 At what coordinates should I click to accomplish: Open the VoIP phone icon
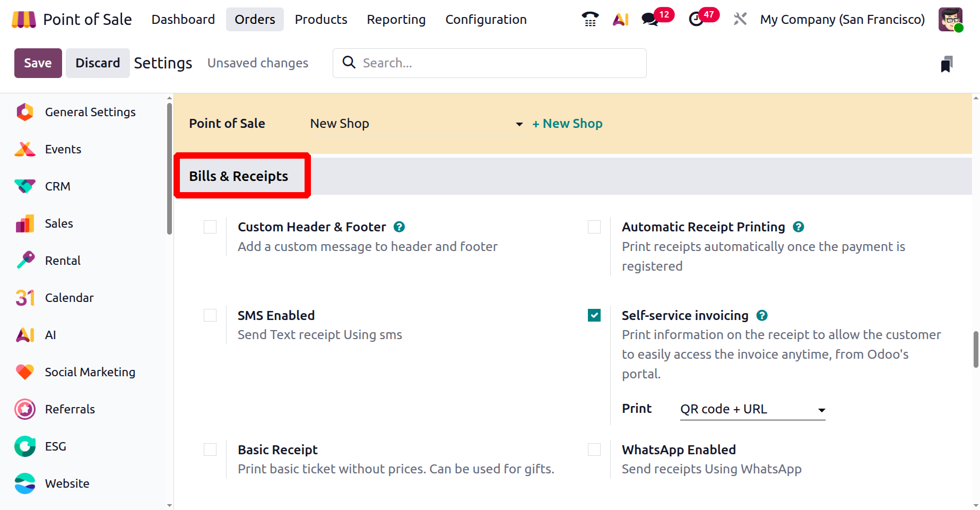click(590, 20)
